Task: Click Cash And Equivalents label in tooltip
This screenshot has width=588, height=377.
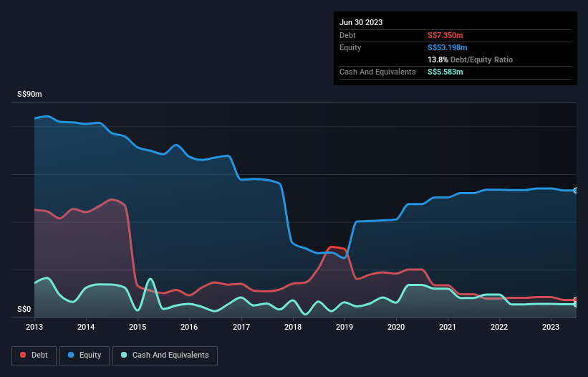Action: click(377, 72)
